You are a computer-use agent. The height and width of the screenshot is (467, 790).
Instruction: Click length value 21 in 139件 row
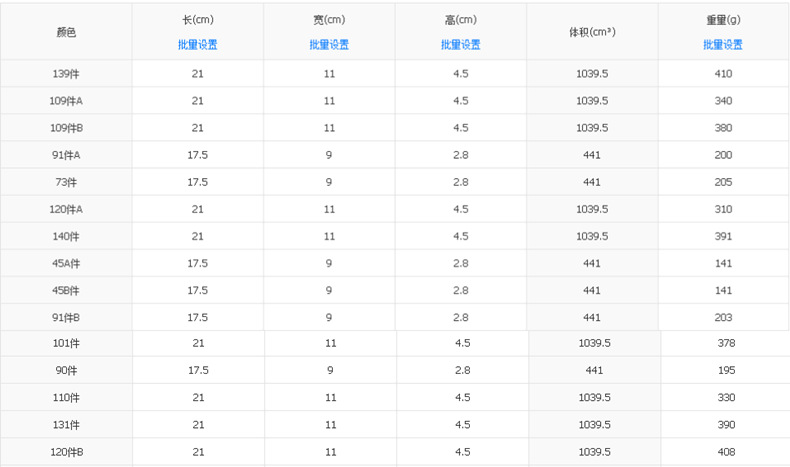(198, 74)
